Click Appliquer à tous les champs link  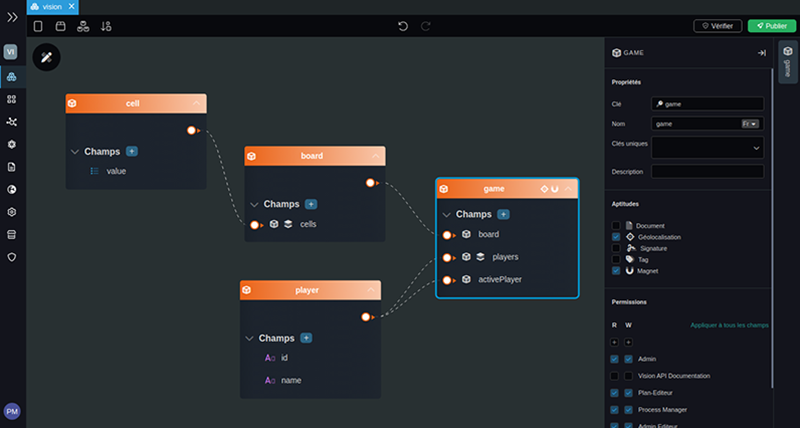[x=729, y=325]
